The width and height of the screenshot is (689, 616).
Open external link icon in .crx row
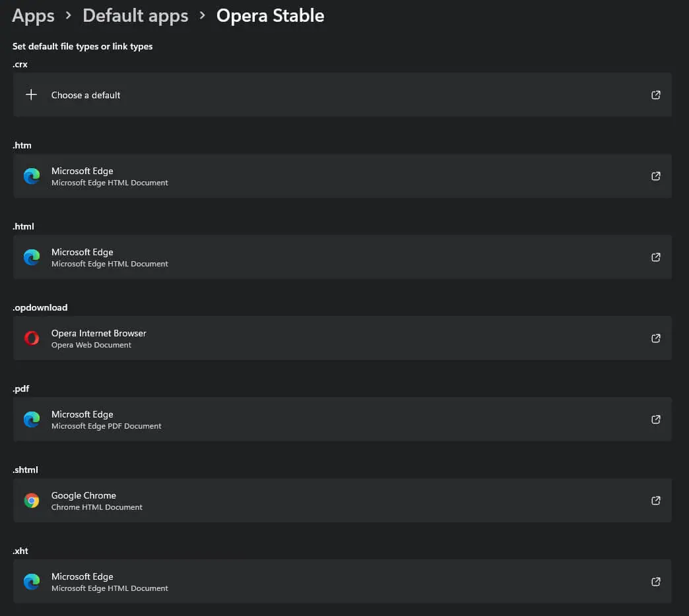point(655,95)
